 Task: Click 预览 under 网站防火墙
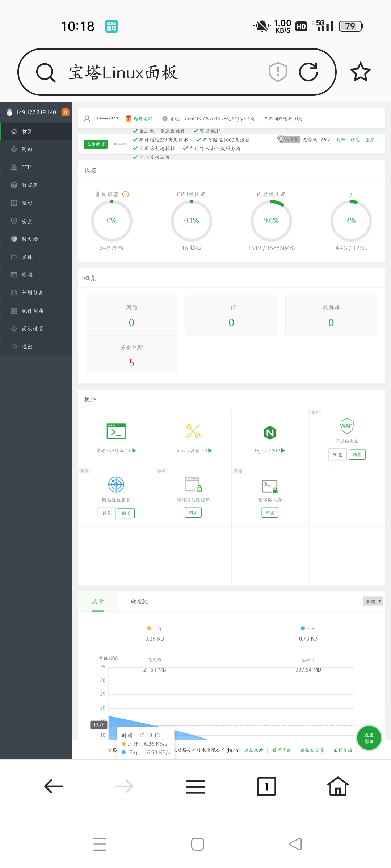tap(338, 455)
